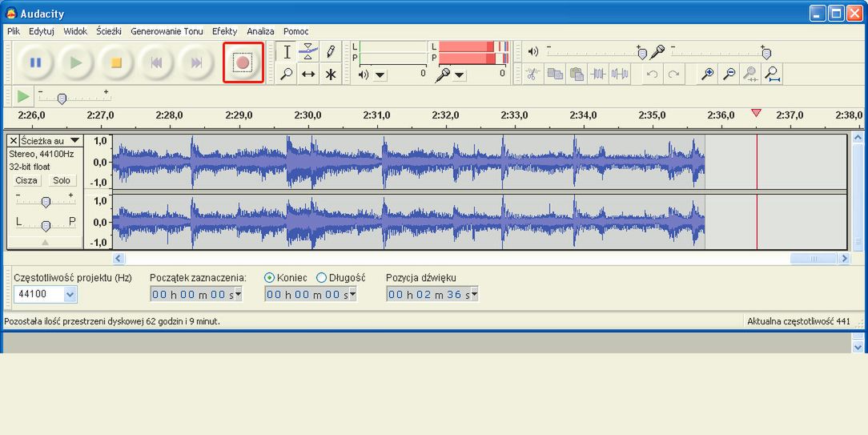This screenshot has width=868, height=435.
Task: Click the green Play button in transport toolbar
Action: tap(76, 62)
